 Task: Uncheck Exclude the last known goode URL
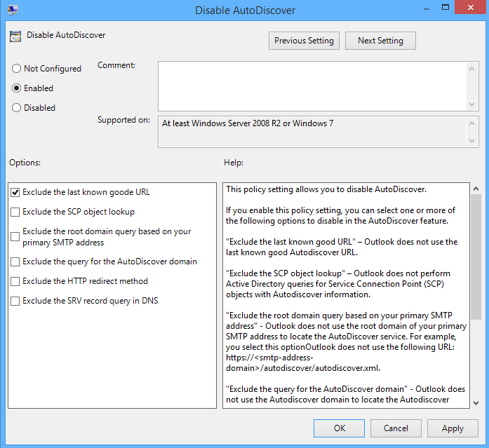[15, 192]
